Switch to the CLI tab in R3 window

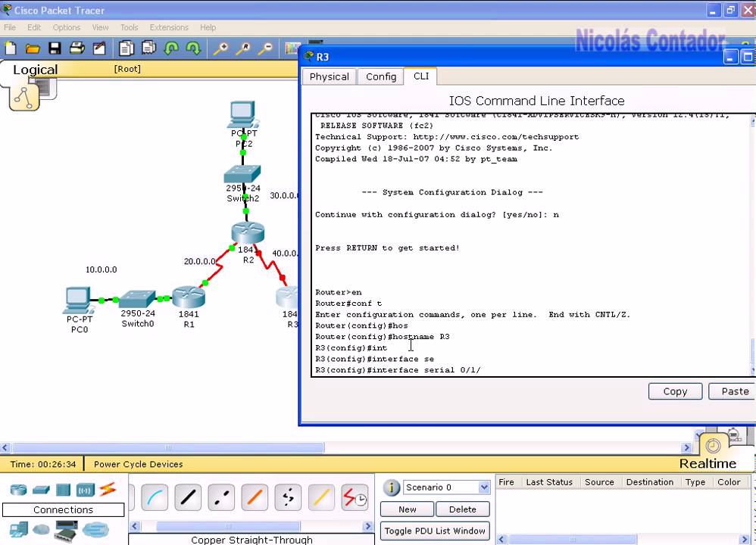pyautogui.click(x=421, y=76)
